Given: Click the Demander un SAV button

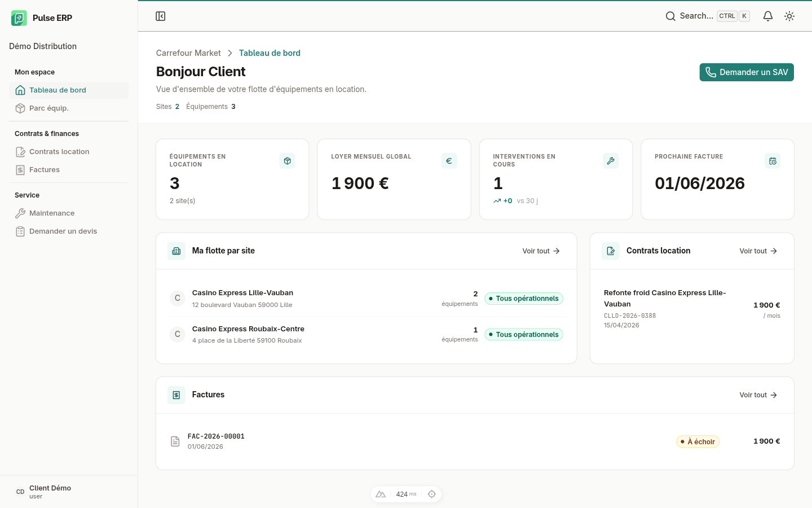Looking at the screenshot, I should 747,72.
